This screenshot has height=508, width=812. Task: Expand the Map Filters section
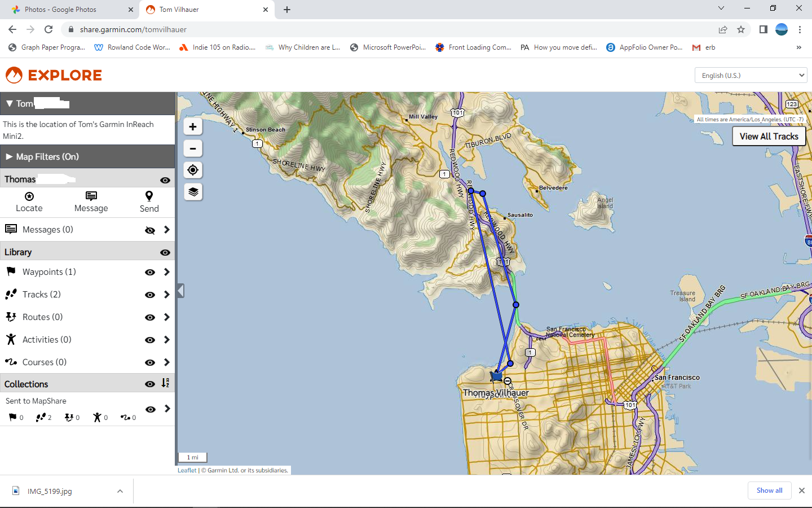pos(87,156)
